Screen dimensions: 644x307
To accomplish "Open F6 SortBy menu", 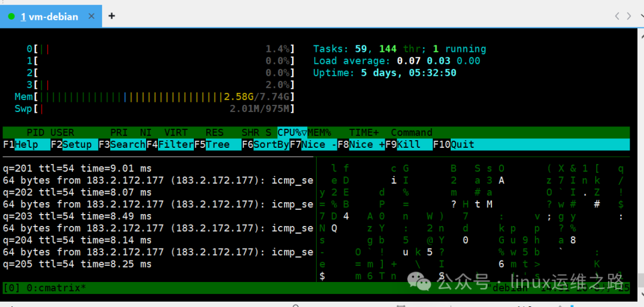I will pos(266,144).
